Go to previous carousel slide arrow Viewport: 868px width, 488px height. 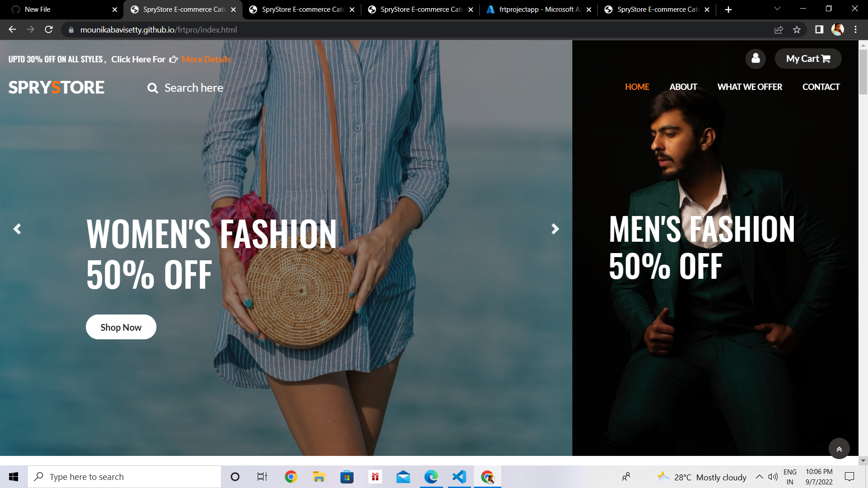coord(17,229)
